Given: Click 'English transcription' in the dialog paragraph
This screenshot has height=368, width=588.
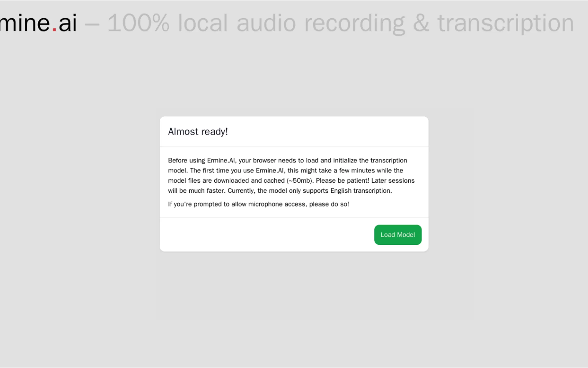Looking at the screenshot, I should 361,190.
